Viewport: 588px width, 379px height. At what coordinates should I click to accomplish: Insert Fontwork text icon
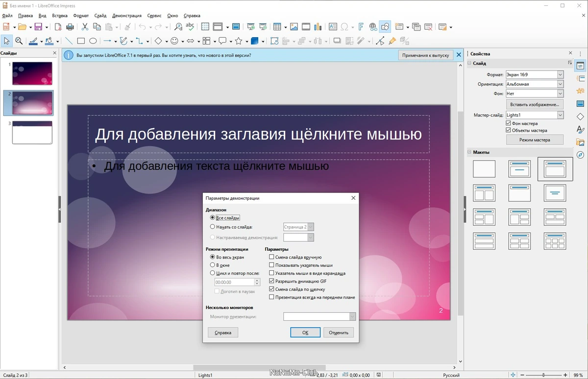click(361, 27)
